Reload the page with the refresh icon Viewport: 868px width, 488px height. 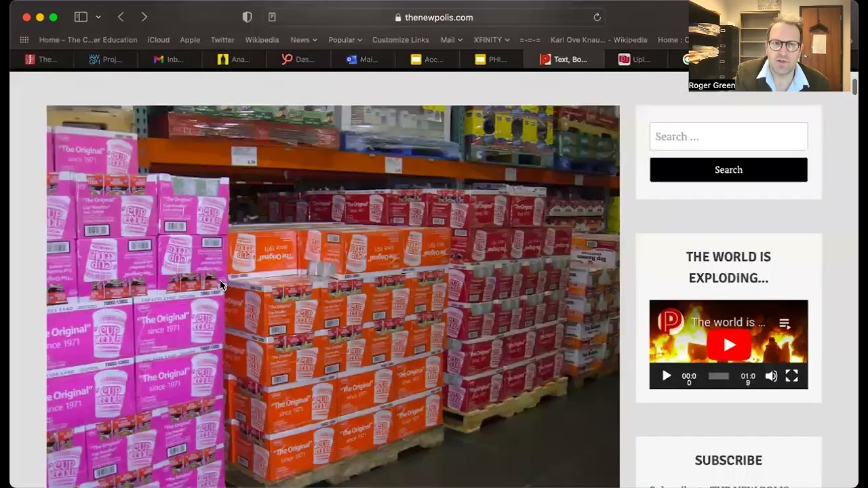(x=597, y=17)
